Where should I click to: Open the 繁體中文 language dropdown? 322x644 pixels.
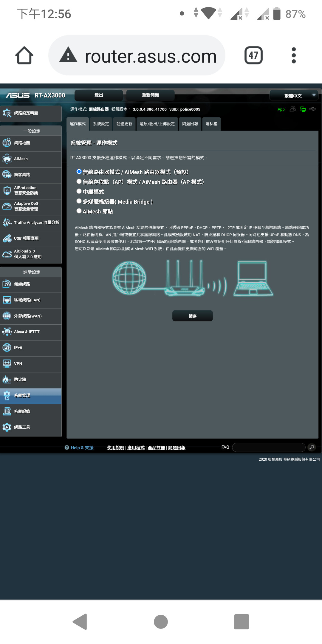[294, 96]
